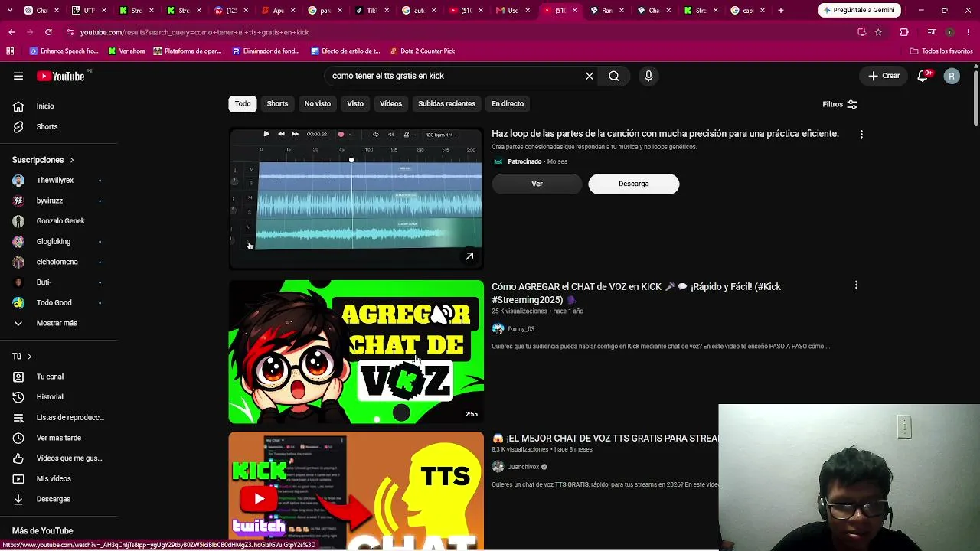This screenshot has height=551, width=980.
Task: Open Dota 2 Counter Pick bookmark
Action: click(x=422, y=51)
